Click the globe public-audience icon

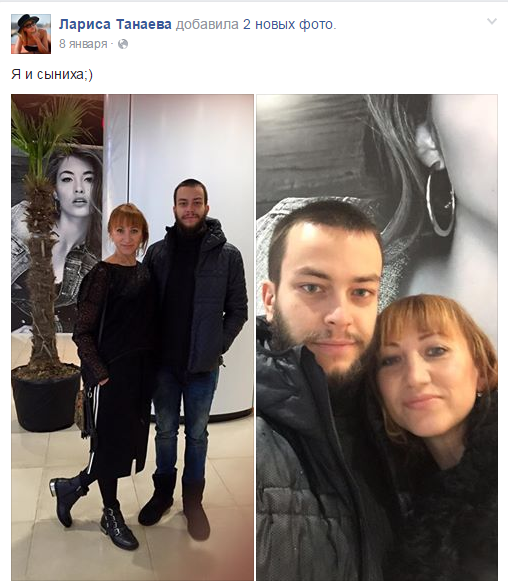point(123,44)
